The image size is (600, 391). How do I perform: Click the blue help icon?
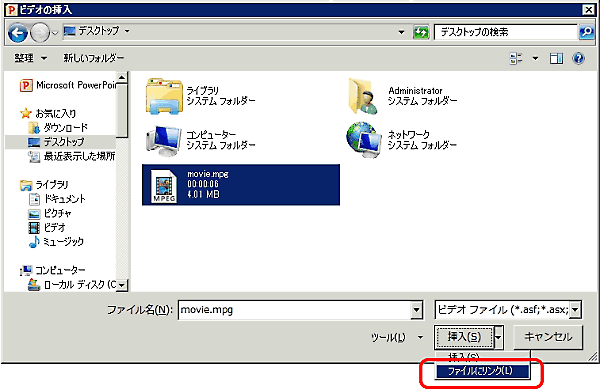[578, 59]
